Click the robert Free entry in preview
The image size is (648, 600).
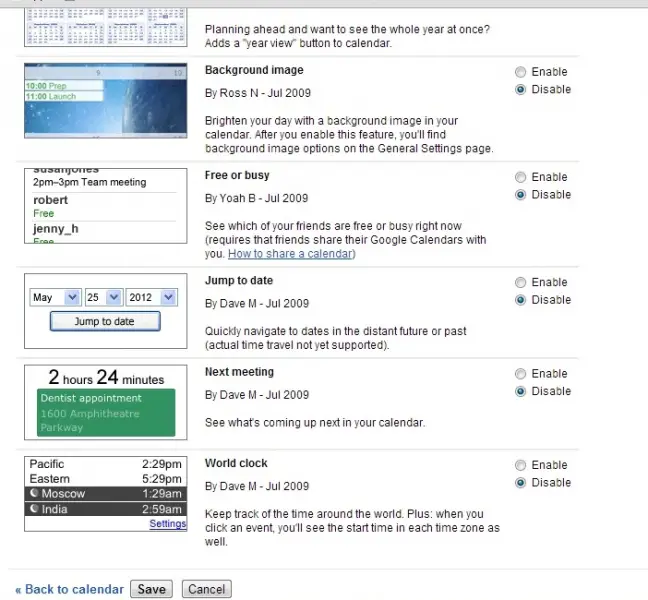click(x=50, y=206)
